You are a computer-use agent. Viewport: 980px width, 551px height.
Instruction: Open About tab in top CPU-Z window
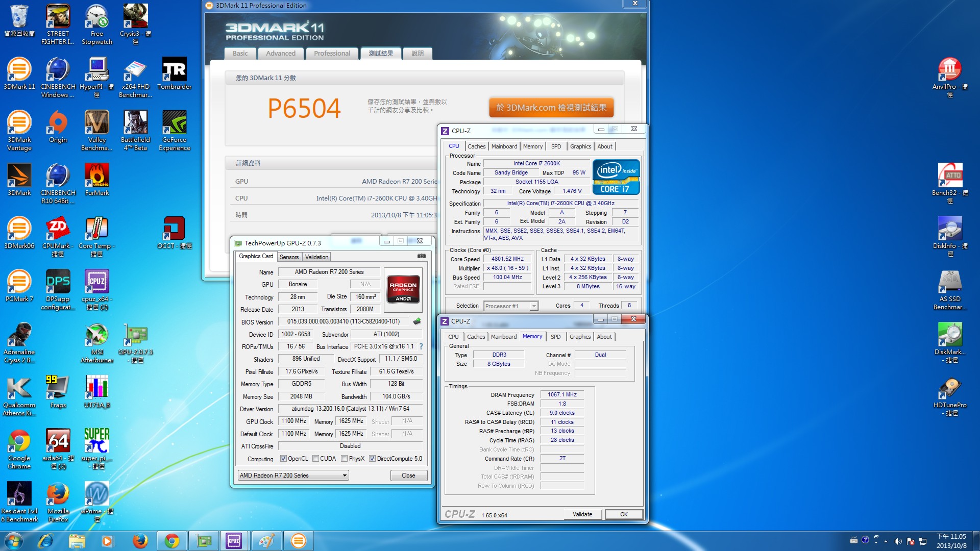pos(605,146)
